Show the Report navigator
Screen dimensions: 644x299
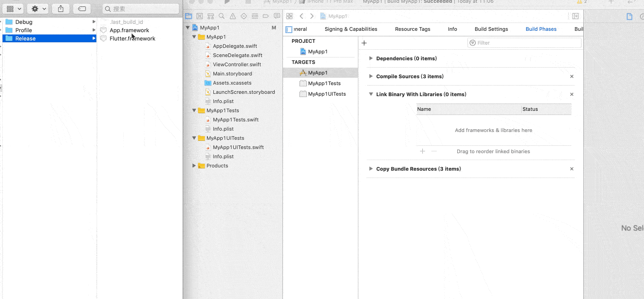coord(277,16)
